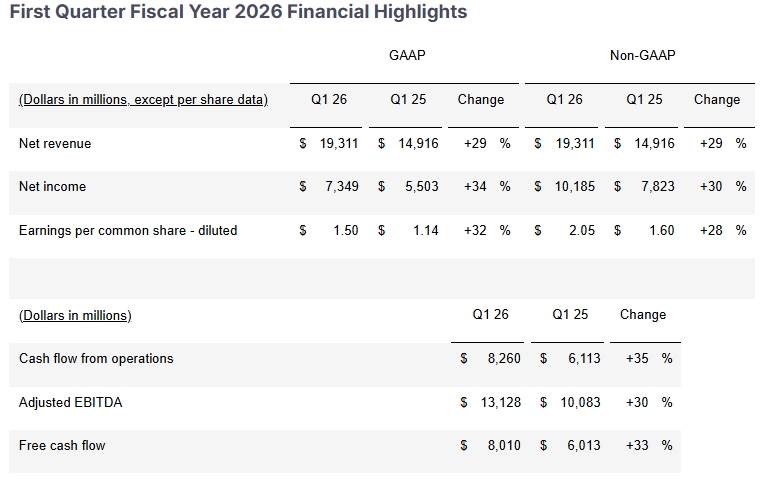Select the Non-GAAP EPS value 2.05
This screenshot has width=769, height=484.
click(x=581, y=231)
